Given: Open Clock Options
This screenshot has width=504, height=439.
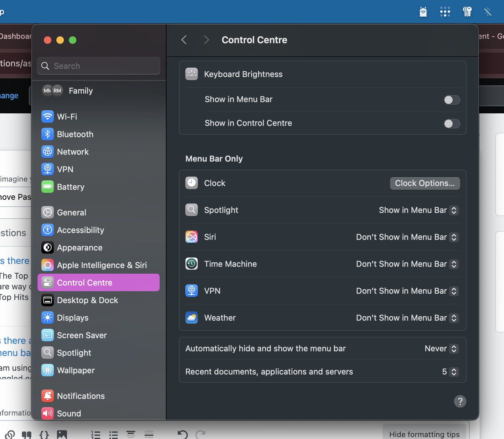Looking at the screenshot, I should coord(425,183).
